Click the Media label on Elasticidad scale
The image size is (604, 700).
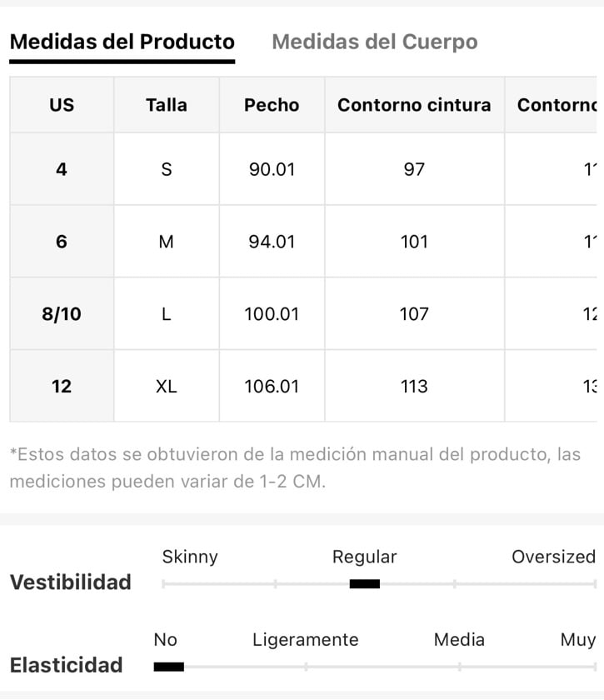pos(459,640)
